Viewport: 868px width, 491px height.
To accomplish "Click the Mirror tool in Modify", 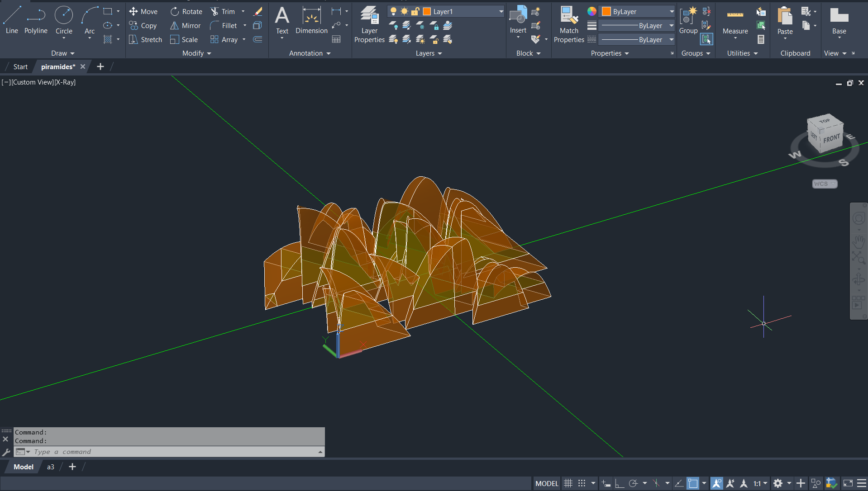I will [x=185, y=26].
